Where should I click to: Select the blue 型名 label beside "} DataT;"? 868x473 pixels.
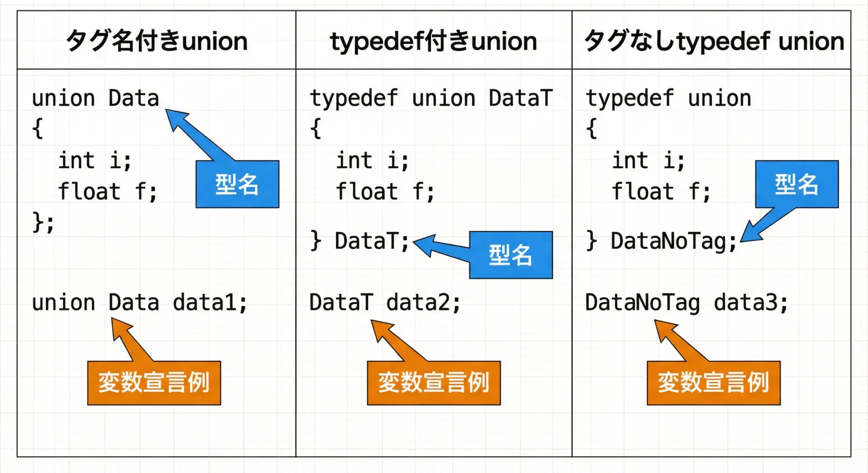pyautogui.click(x=511, y=255)
